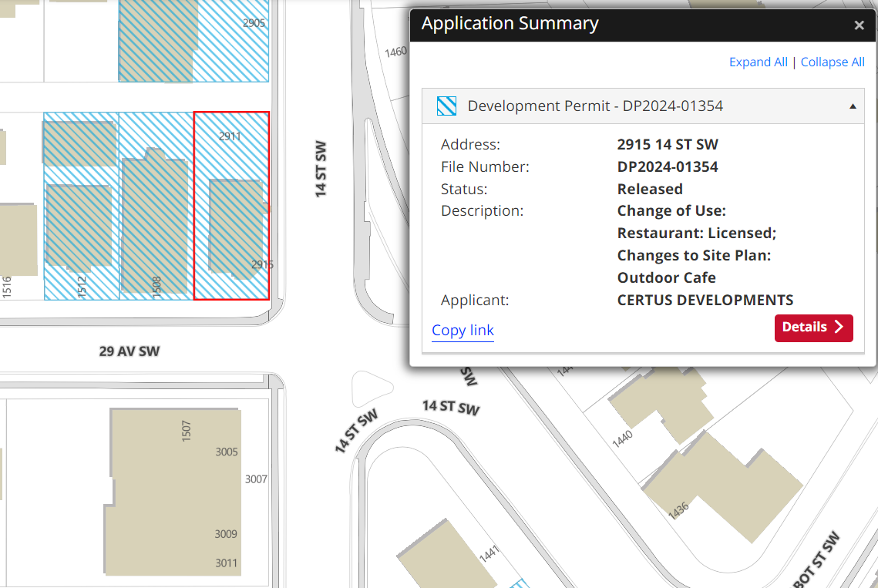
Task: Click the Collapse All link
Action: pyautogui.click(x=833, y=62)
